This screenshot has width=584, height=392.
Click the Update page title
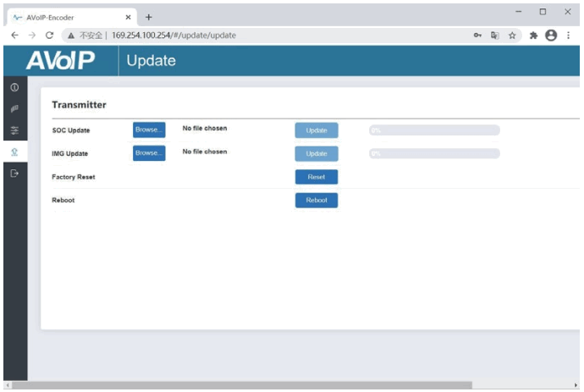(151, 60)
